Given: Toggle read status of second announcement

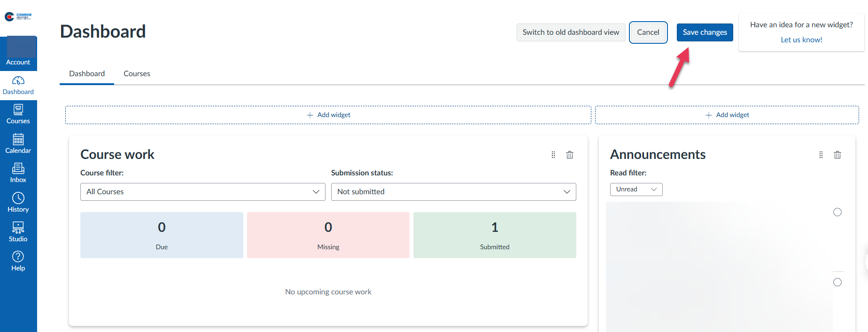Looking at the screenshot, I should coord(837,282).
